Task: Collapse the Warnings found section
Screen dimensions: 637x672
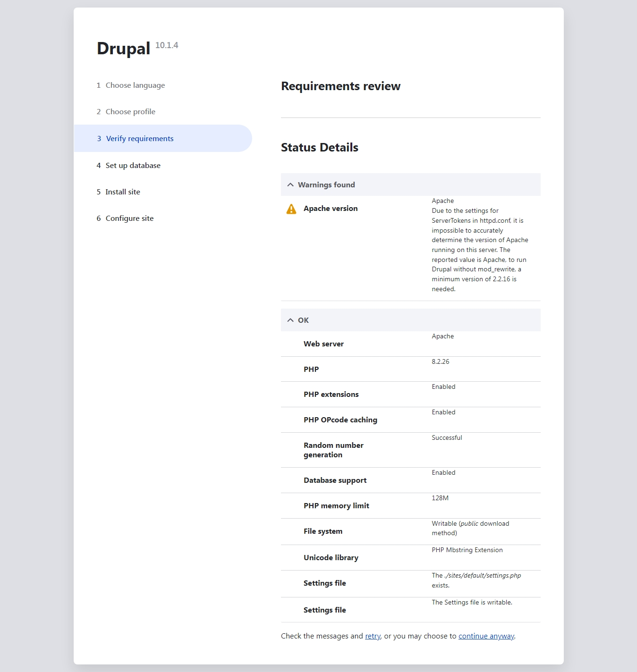Action: pos(326,185)
